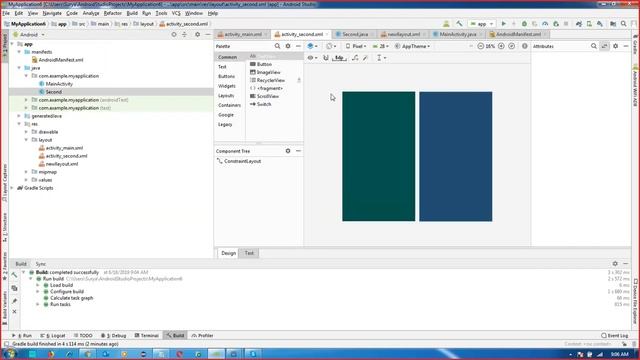Viewport: 640px width, 360px height.
Task: Open the Terminal tool window
Action: pos(147,336)
